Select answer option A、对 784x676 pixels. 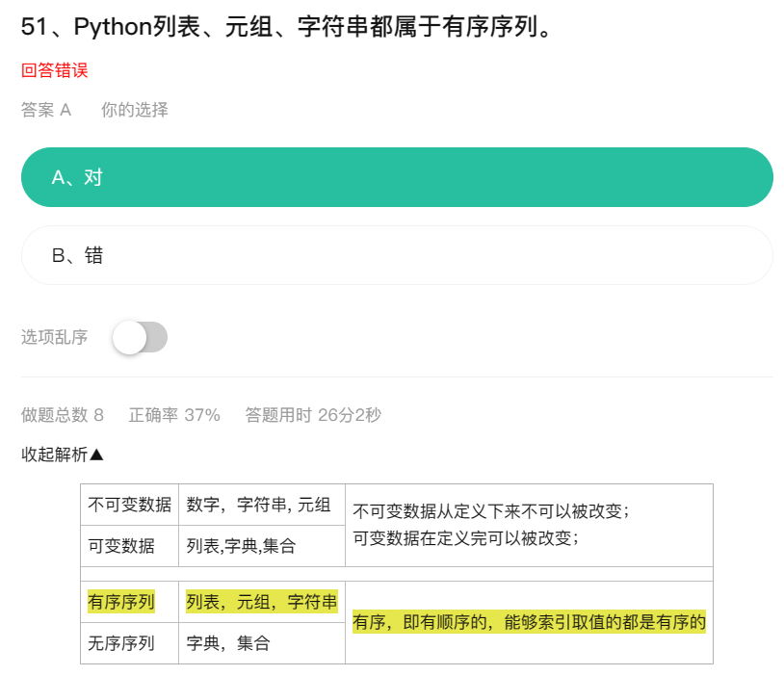click(397, 177)
